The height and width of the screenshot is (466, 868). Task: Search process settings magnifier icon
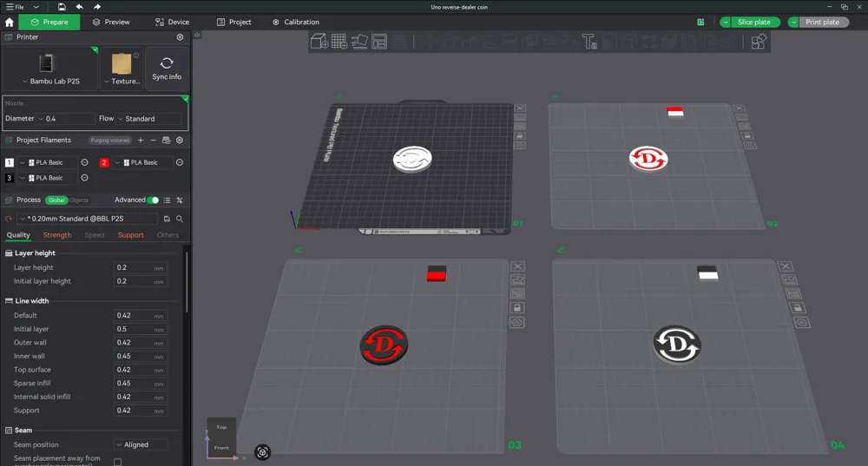point(180,219)
